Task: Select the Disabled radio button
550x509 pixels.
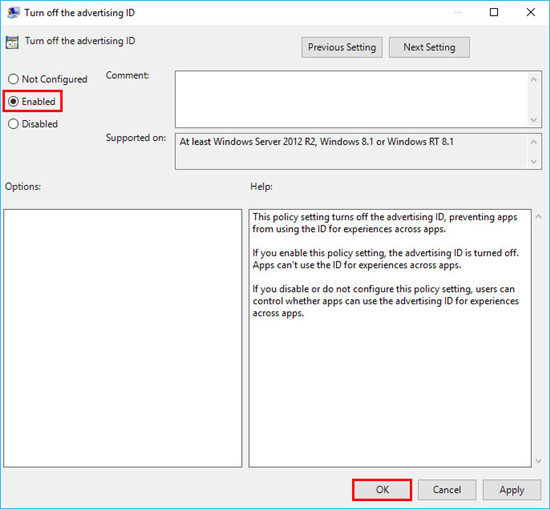Action: (x=13, y=124)
